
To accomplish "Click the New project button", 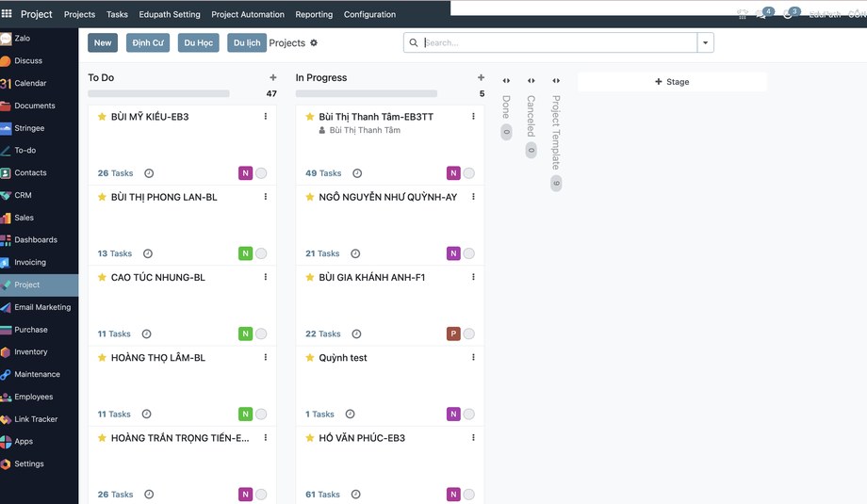I will [x=103, y=42].
